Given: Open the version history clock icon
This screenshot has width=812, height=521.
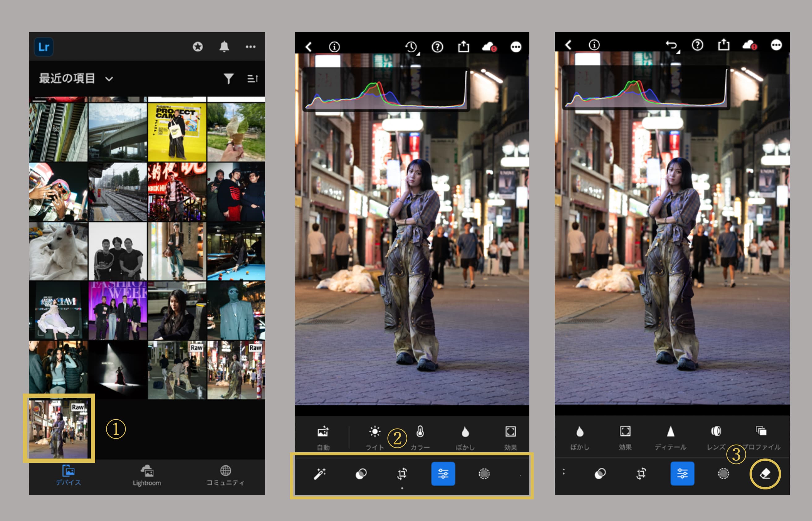Looking at the screenshot, I should click(411, 47).
